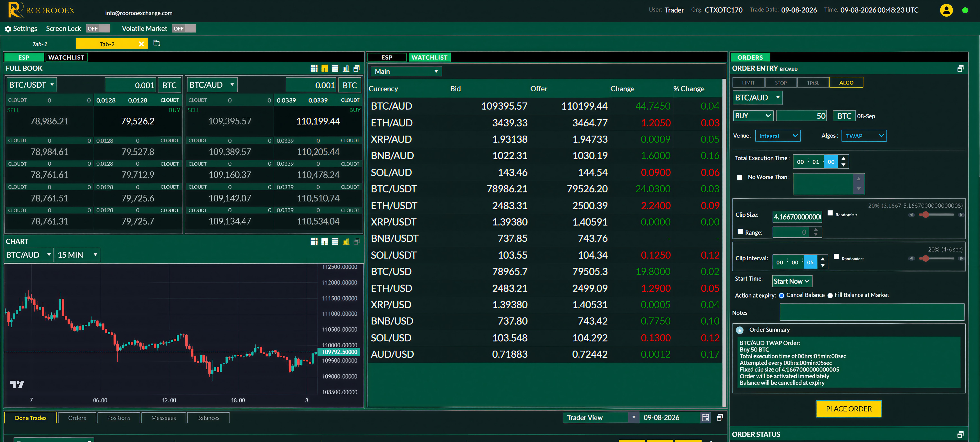Click Clip Size slider right arrow
This screenshot has height=442, width=980.
coord(961,215)
